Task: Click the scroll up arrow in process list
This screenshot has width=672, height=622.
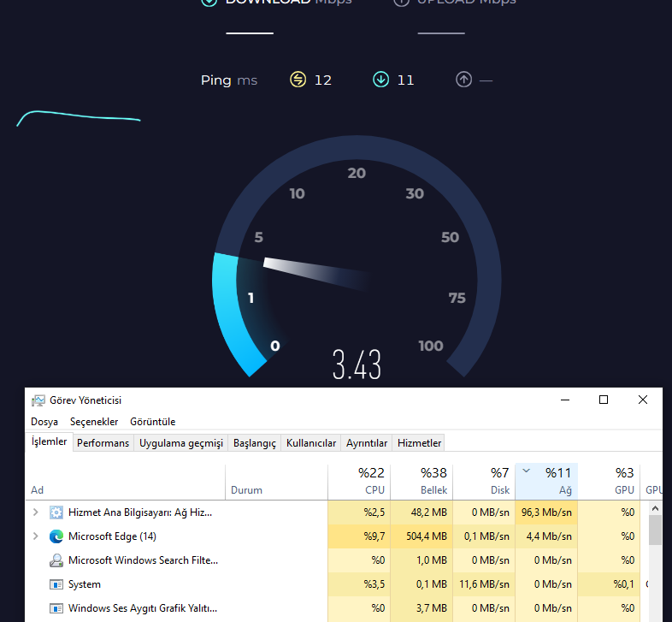Action: [655, 509]
